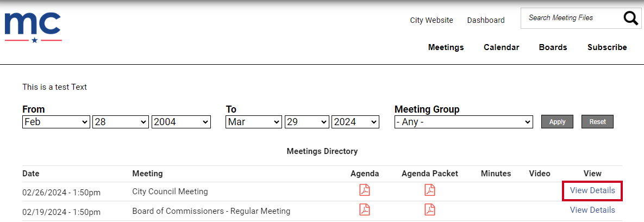Click the Apply filter button
Viewport: 644px width, 222px height.
tap(558, 122)
